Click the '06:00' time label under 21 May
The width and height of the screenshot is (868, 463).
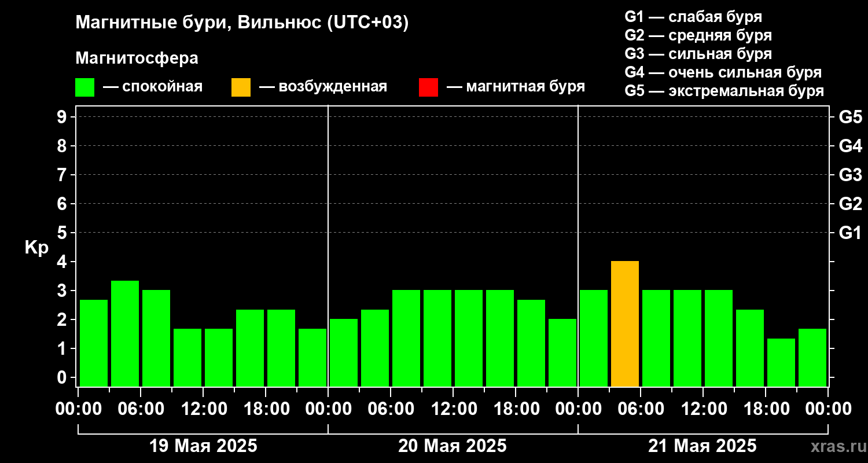[x=641, y=409]
